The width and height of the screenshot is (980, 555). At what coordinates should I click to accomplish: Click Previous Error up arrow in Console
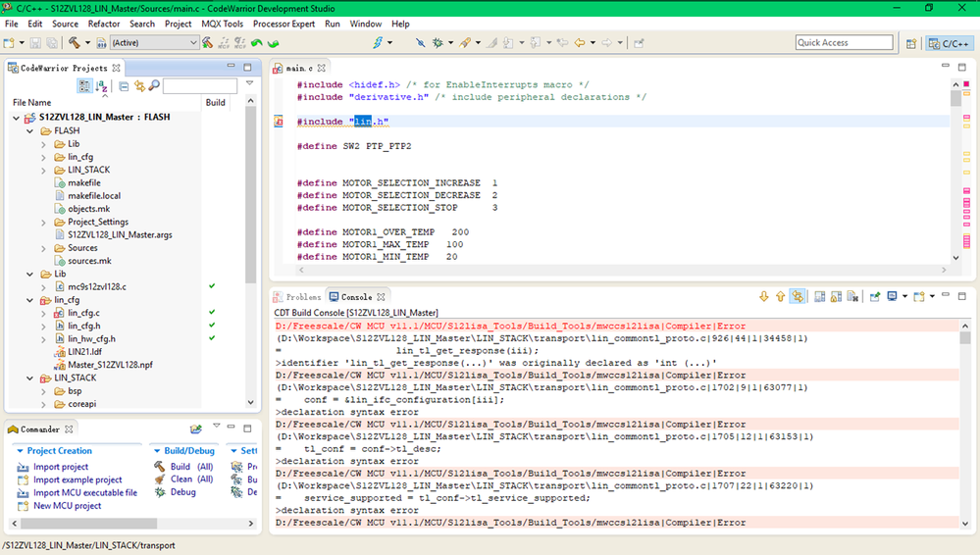pyautogui.click(x=780, y=296)
